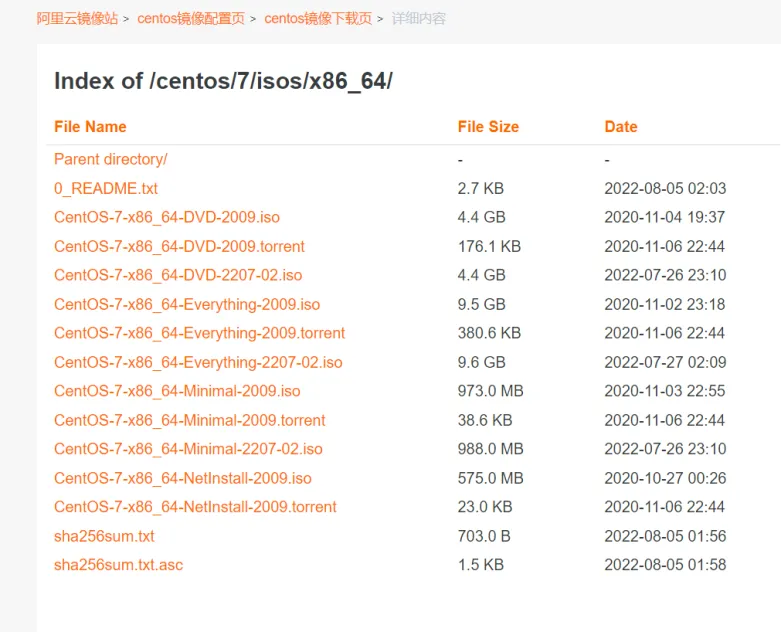Click the File Name column header
781x632 pixels.
pos(90,126)
